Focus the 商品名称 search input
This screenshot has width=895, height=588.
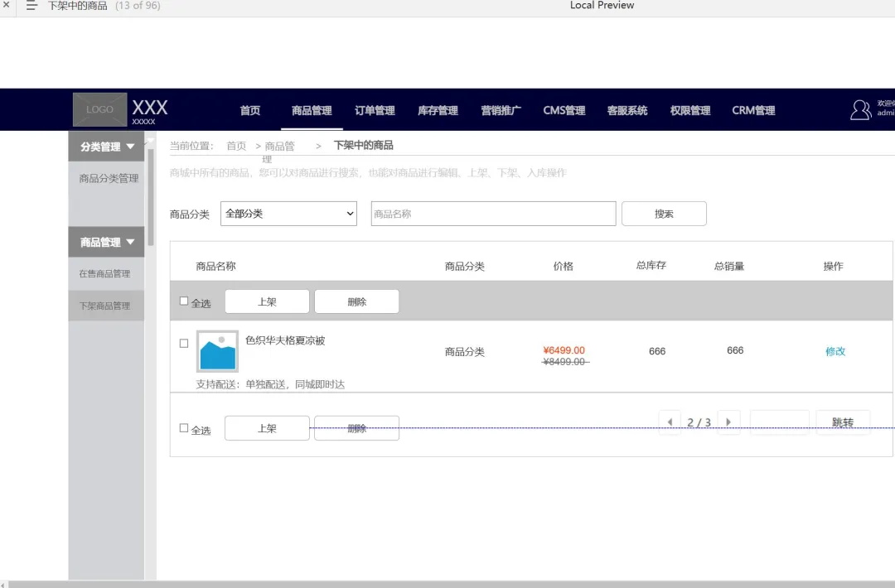(x=494, y=214)
